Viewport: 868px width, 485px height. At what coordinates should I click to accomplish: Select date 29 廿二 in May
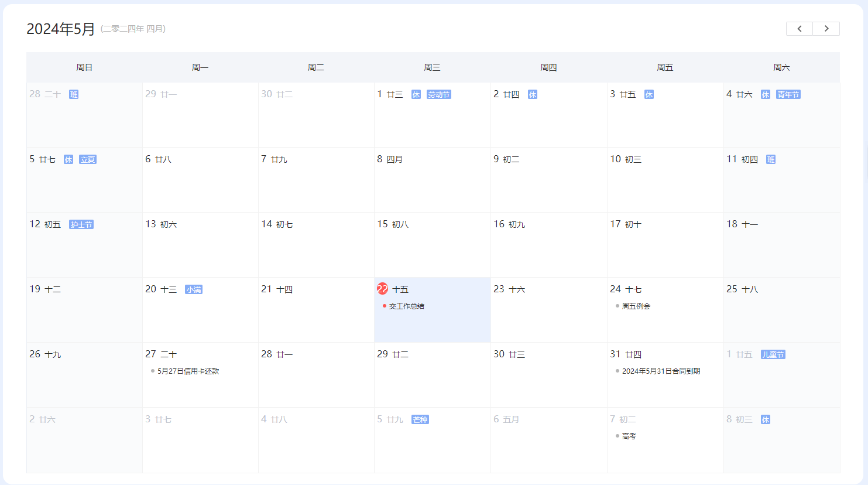[x=433, y=375]
